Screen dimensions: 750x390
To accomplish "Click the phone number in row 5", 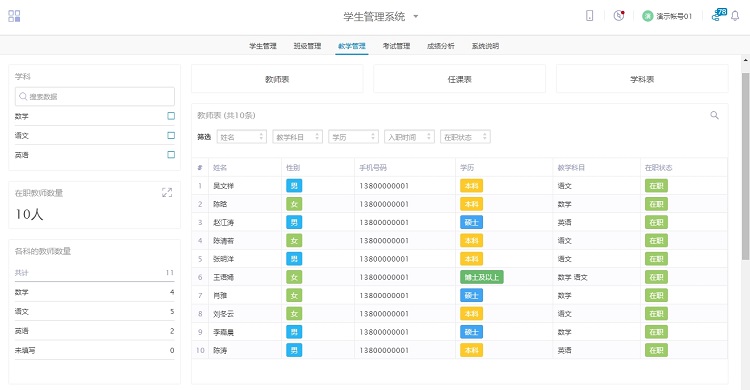I will coord(384,259).
